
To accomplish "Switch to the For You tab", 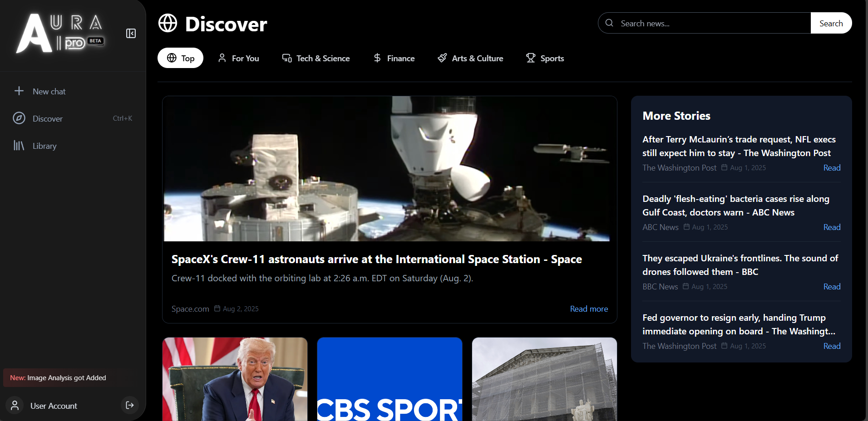I will (238, 58).
